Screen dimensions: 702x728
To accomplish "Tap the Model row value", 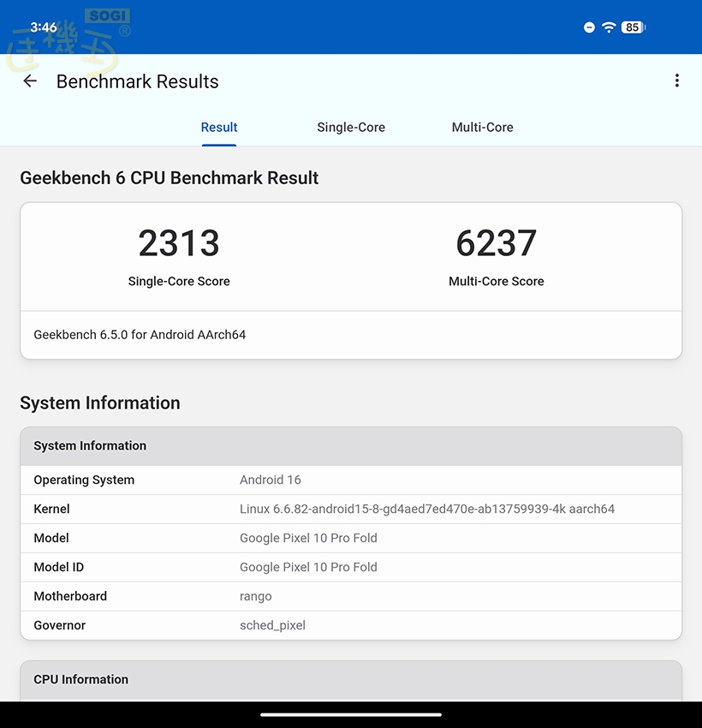I will pos(308,538).
